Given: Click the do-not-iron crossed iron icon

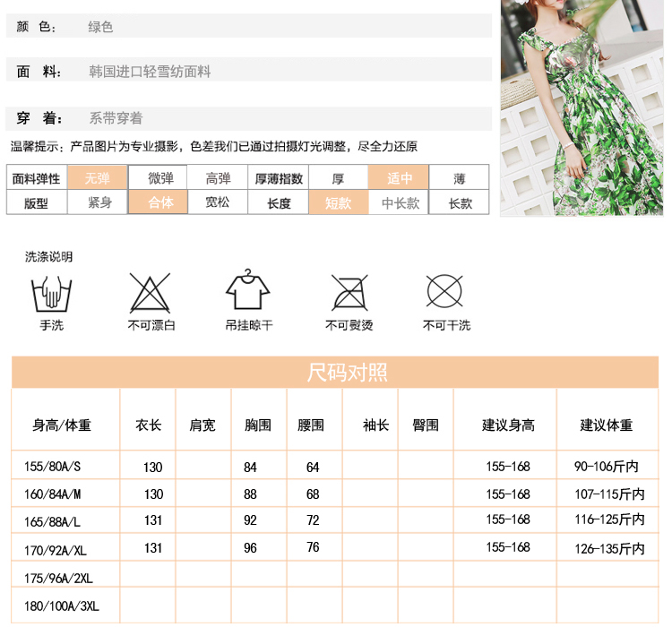Looking at the screenshot, I should [349, 292].
